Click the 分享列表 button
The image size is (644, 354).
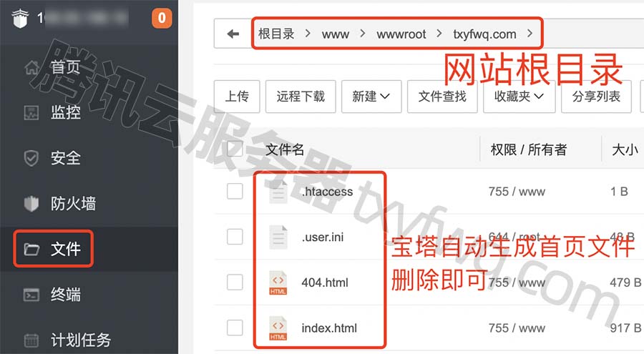(x=596, y=97)
